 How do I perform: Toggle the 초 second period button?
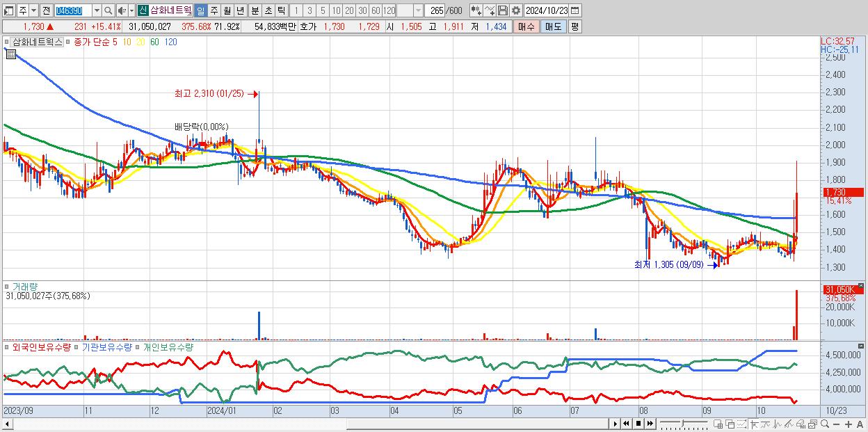tap(268, 10)
